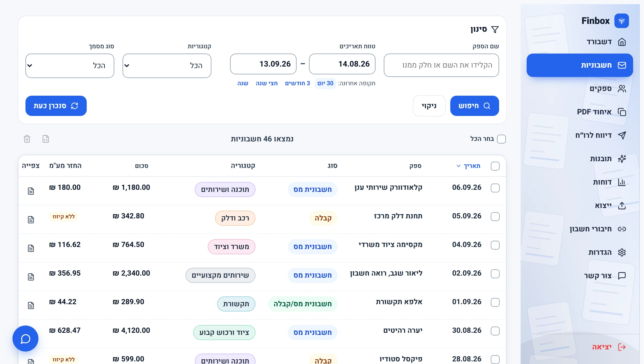644x364 pixels.
Task: Click the end date field 13.09.26
Action: [263, 64]
